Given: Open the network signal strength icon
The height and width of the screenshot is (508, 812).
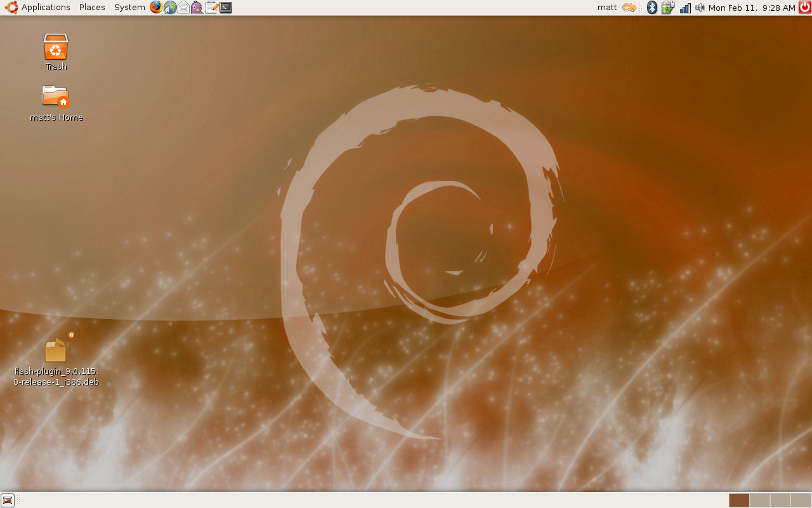Looking at the screenshot, I should (685, 8).
